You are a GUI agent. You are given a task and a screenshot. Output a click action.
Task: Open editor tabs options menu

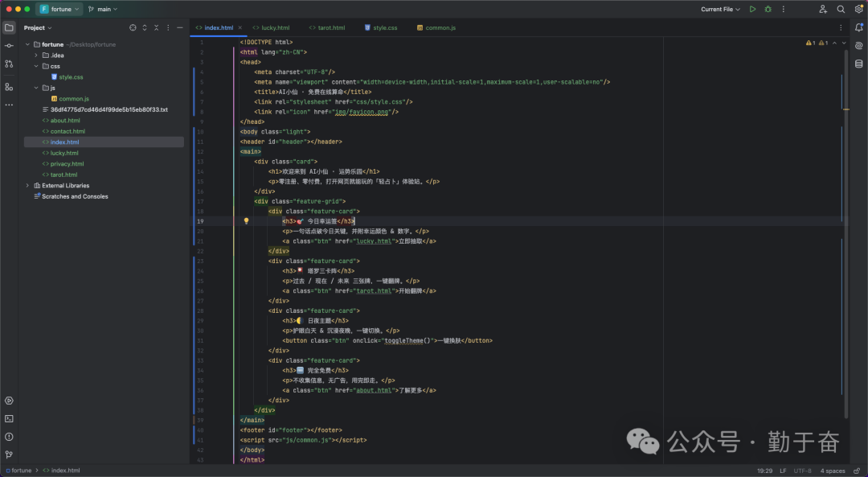tap(841, 27)
